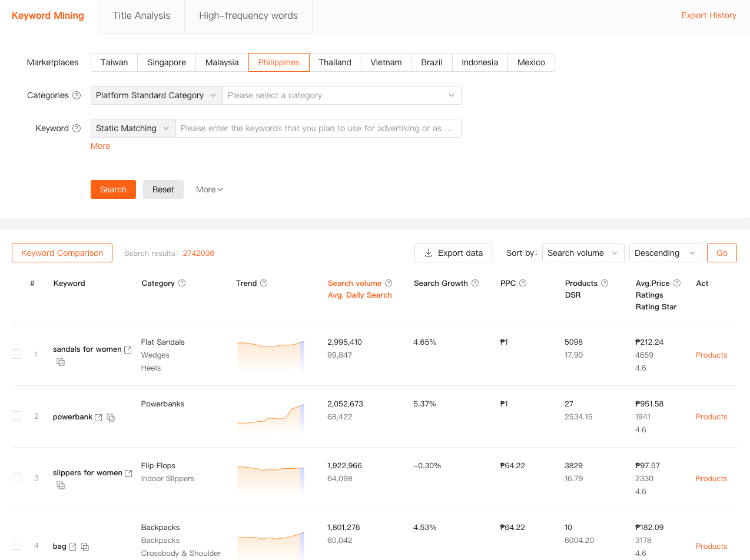Select the powerbank row checkbox
750x560 pixels.
tap(16, 416)
